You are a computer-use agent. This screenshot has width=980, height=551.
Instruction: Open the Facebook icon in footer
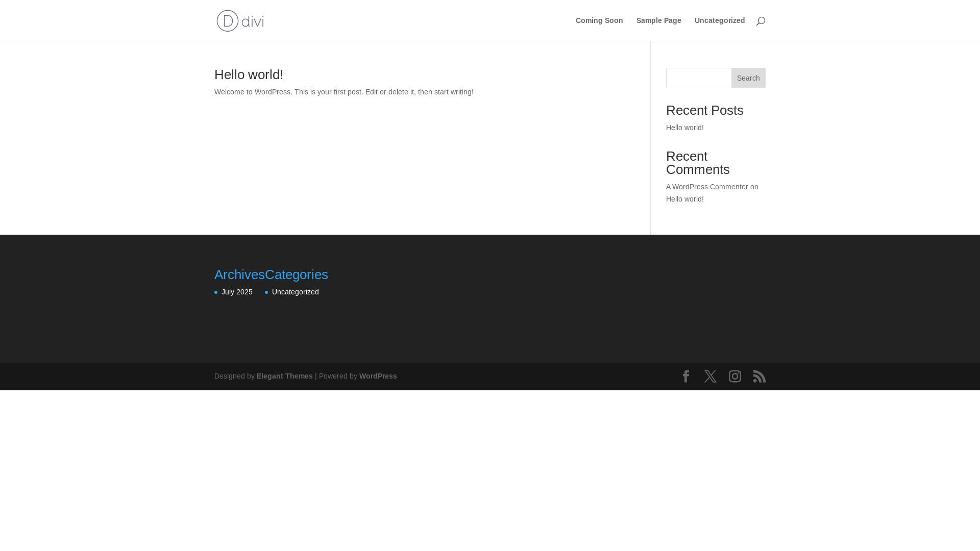[686, 377]
